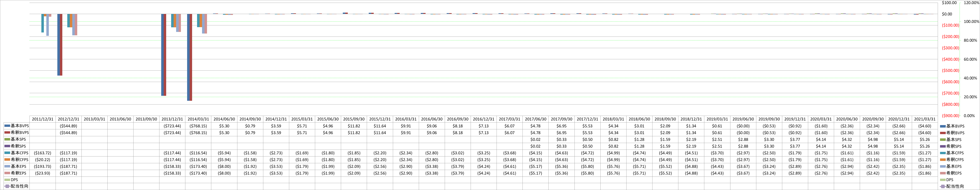This screenshot has height=190, width=980.
Task: Select the 2013/06/30 column header
Action: (120, 119)
